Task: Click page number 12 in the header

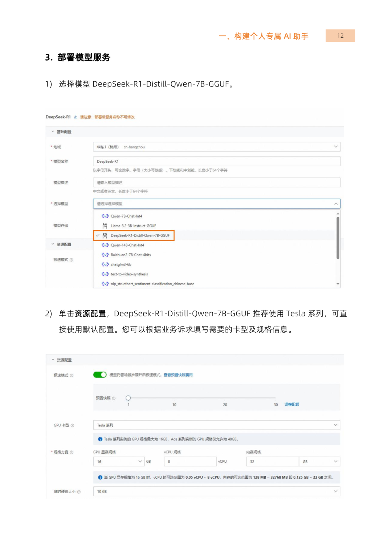Action: [340, 36]
